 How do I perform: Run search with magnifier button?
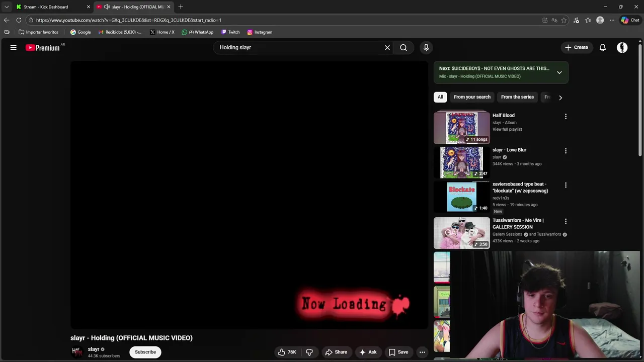(404, 47)
